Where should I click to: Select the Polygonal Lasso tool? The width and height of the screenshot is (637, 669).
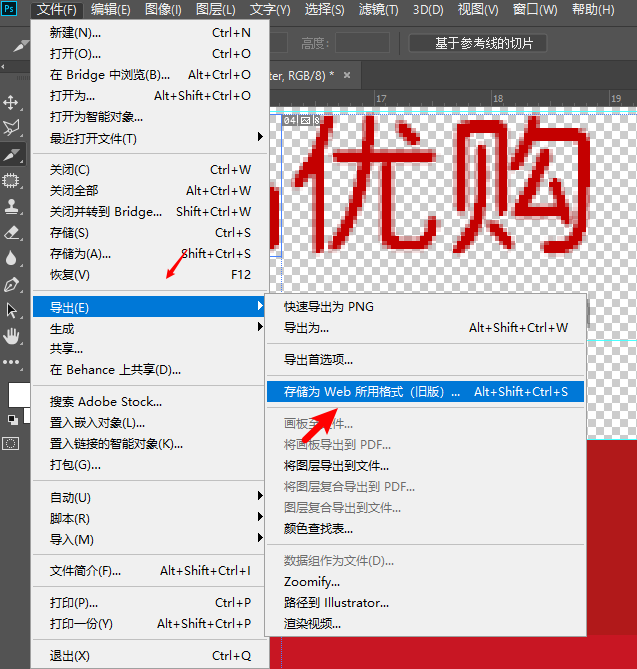[11, 127]
